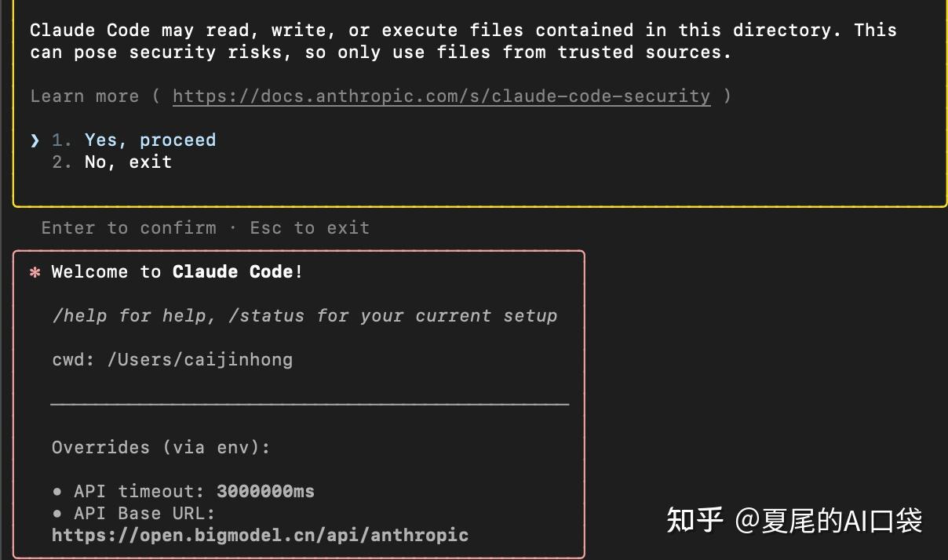Click the selection arrow beside option 1
The image size is (948, 560).
tap(35, 140)
